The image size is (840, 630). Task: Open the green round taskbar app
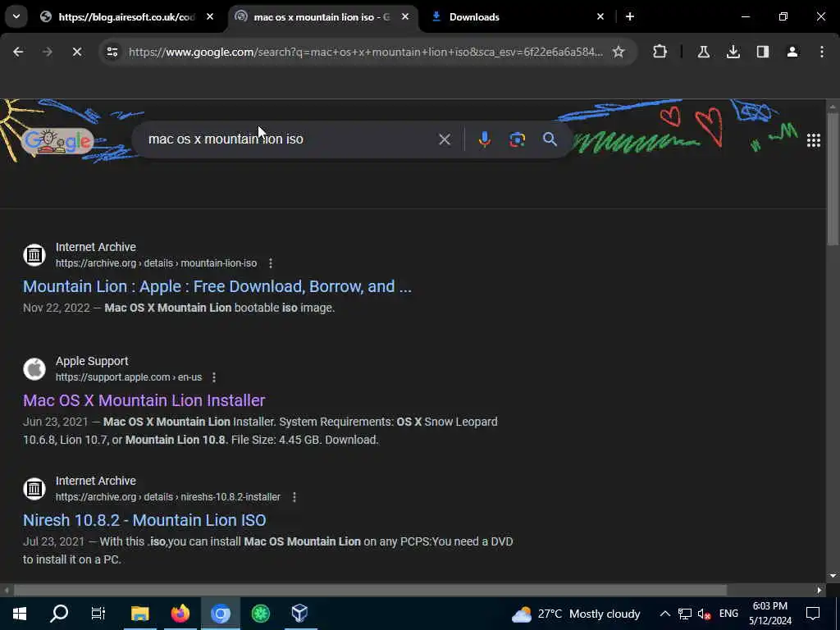260,614
